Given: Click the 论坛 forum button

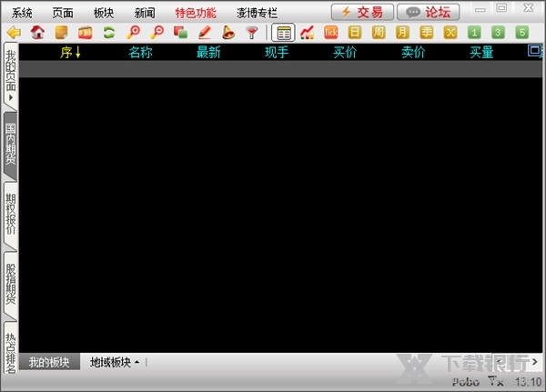Looking at the screenshot, I should (429, 12).
